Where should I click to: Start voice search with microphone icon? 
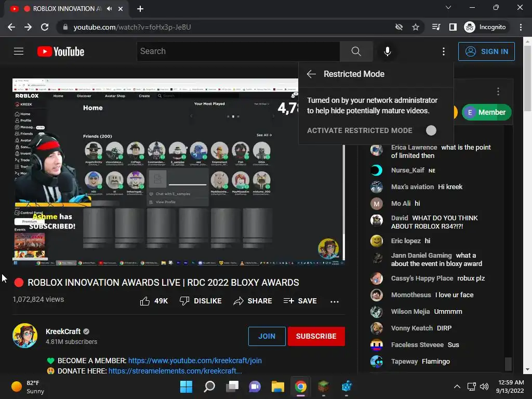387,51
